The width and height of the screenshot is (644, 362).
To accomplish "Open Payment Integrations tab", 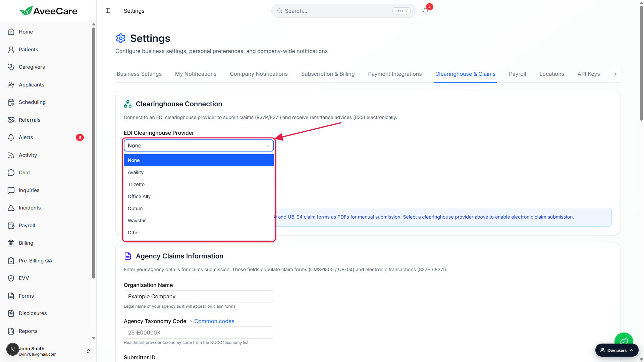I will pos(395,74).
